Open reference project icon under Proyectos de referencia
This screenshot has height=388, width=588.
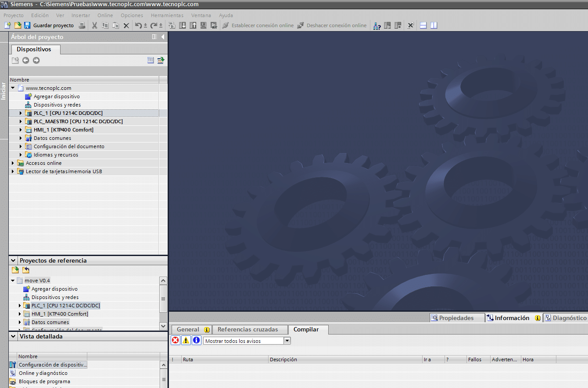[x=15, y=270]
